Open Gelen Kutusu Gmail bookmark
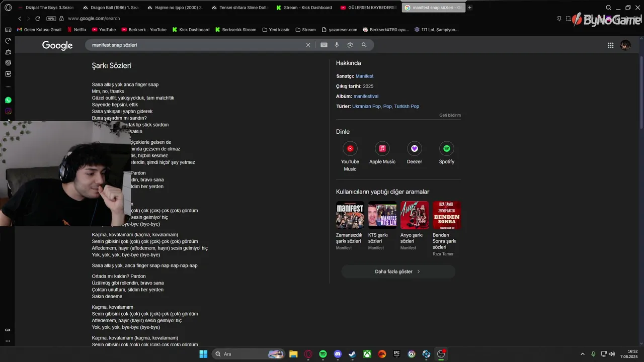The width and height of the screenshot is (644, 362). click(x=39, y=30)
